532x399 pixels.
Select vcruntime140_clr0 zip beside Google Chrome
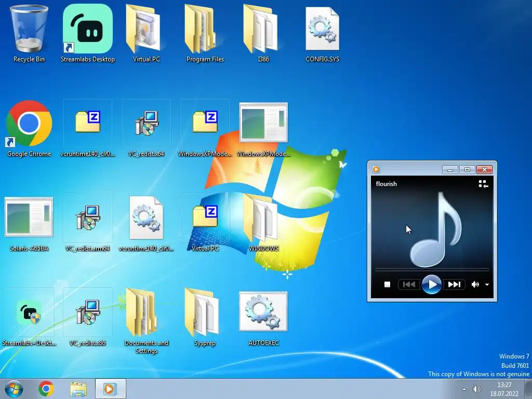point(87,128)
